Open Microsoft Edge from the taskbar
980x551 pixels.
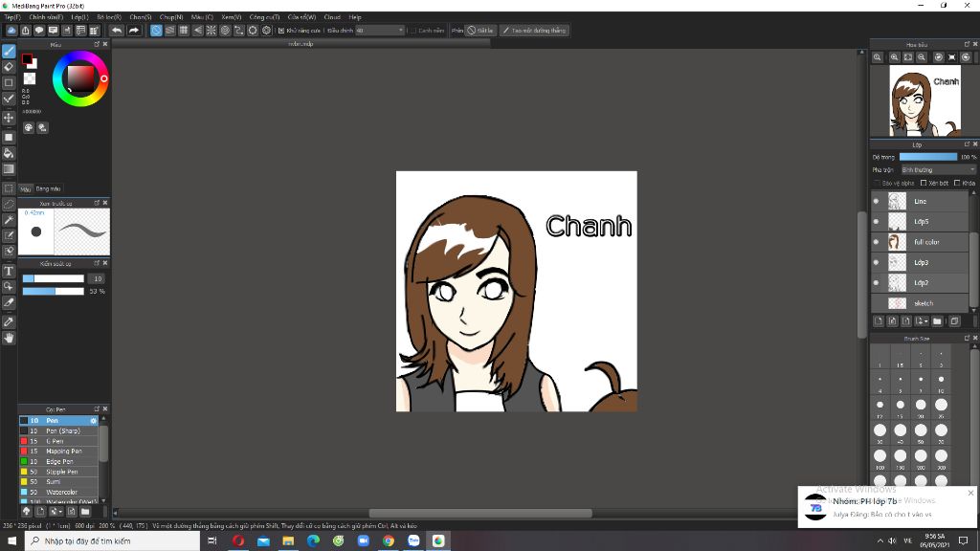pyautogui.click(x=313, y=541)
